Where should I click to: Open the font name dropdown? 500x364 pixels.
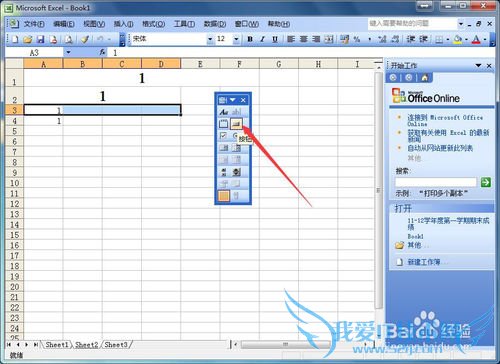[210, 39]
